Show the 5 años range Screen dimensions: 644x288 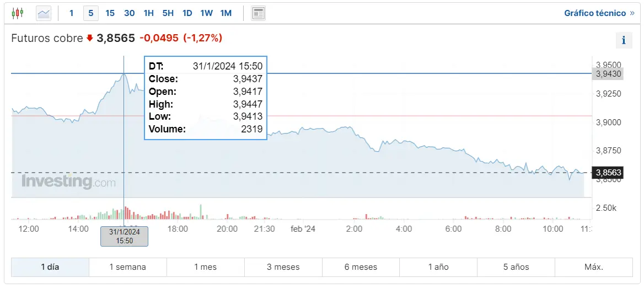pyautogui.click(x=516, y=267)
